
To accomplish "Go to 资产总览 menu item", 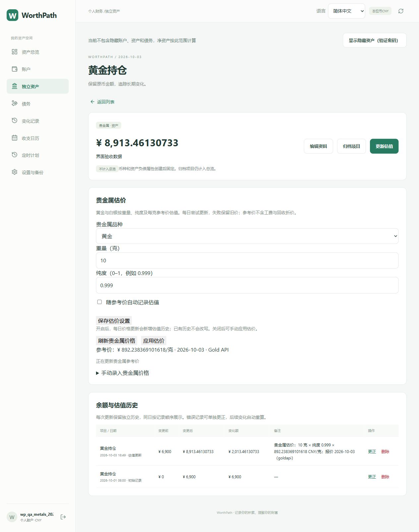I will pyautogui.click(x=37, y=52).
